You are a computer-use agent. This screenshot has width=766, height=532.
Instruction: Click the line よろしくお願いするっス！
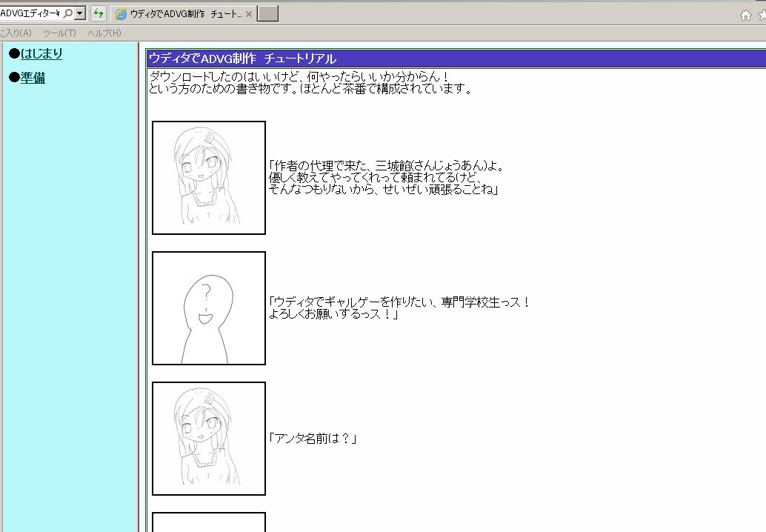(333, 314)
